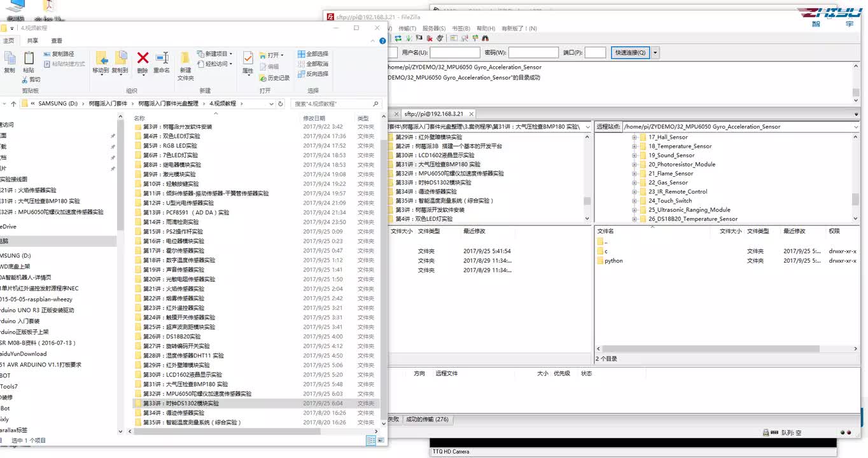The height and width of the screenshot is (458, 868).
Task: Open the 共享 ribbon tab
Action: coord(32,40)
